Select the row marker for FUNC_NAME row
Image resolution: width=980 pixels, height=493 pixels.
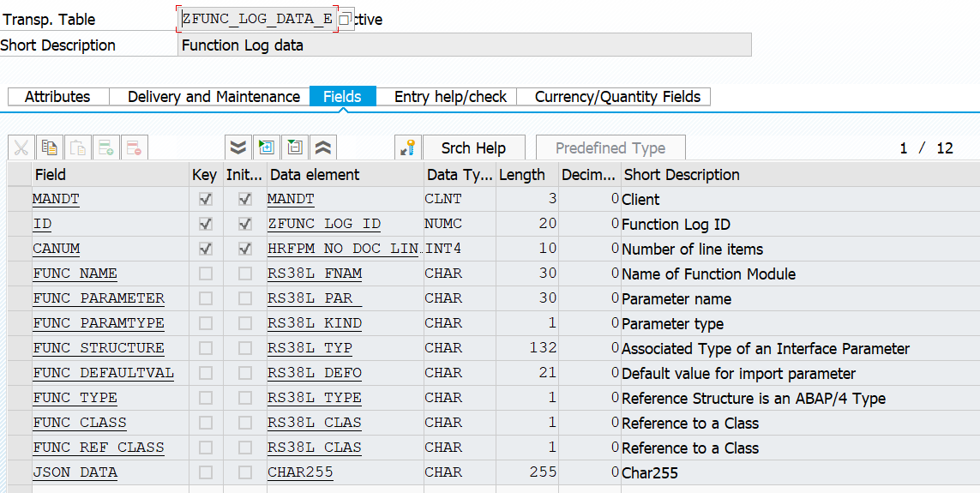20,274
